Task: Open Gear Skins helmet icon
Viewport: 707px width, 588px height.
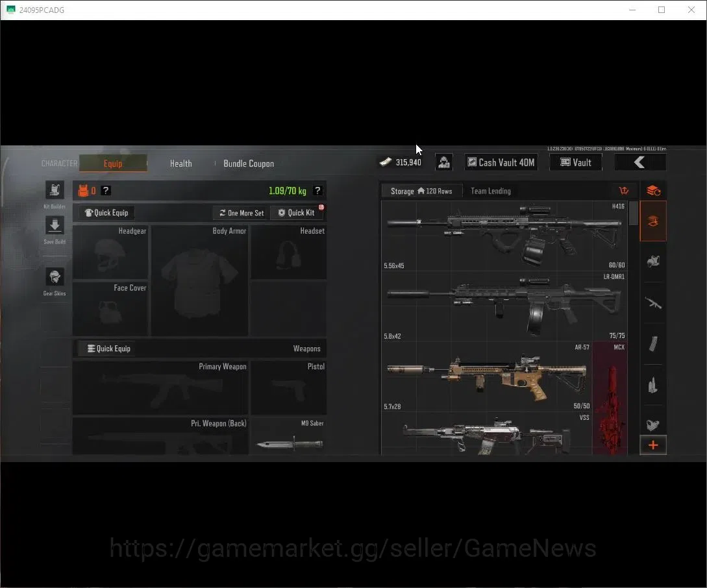Action: pyautogui.click(x=55, y=276)
